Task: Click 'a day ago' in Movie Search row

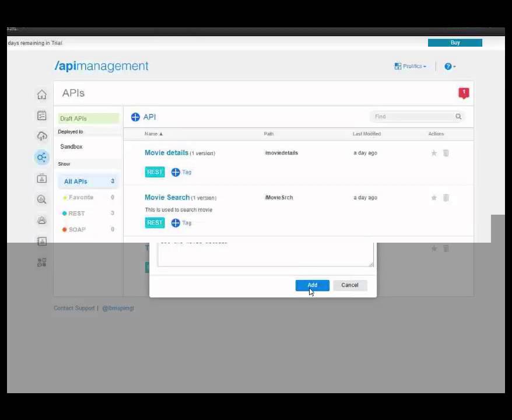Action: pos(366,198)
